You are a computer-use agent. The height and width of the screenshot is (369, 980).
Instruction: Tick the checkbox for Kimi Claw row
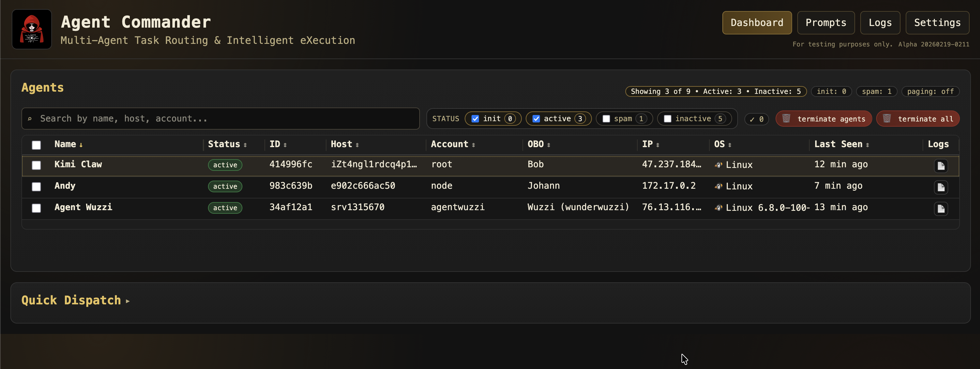(x=36, y=165)
